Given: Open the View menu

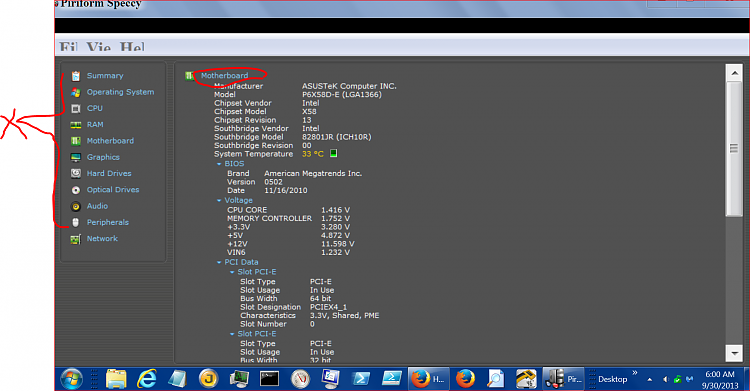Looking at the screenshot, I should tap(99, 46).
